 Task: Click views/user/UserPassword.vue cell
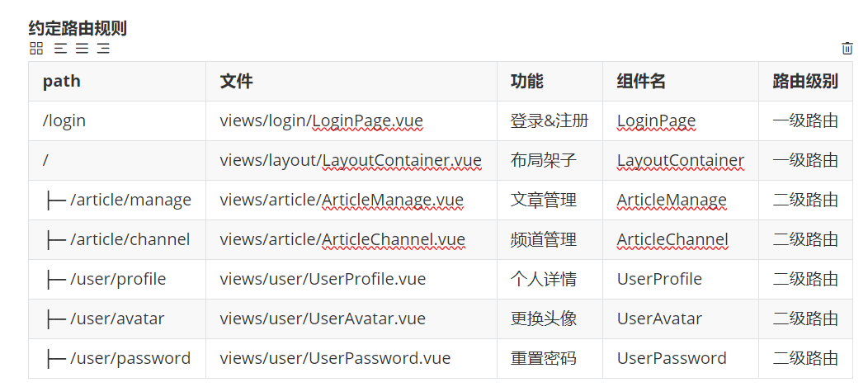point(351,358)
